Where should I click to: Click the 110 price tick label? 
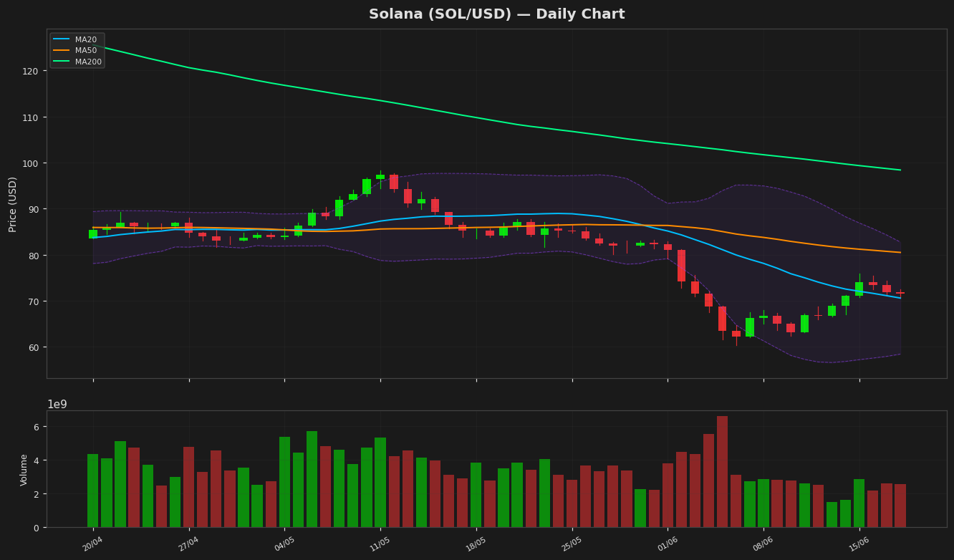click(x=30, y=117)
